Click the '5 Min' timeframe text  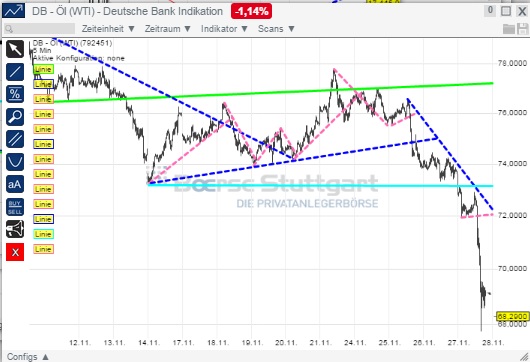(42, 51)
